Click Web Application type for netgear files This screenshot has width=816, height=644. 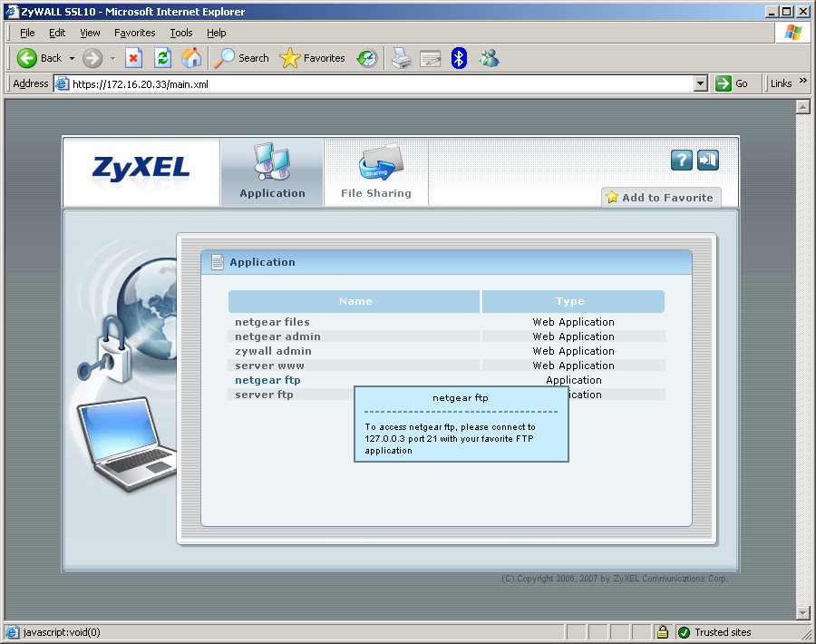pyautogui.click(x=574, y=322)
